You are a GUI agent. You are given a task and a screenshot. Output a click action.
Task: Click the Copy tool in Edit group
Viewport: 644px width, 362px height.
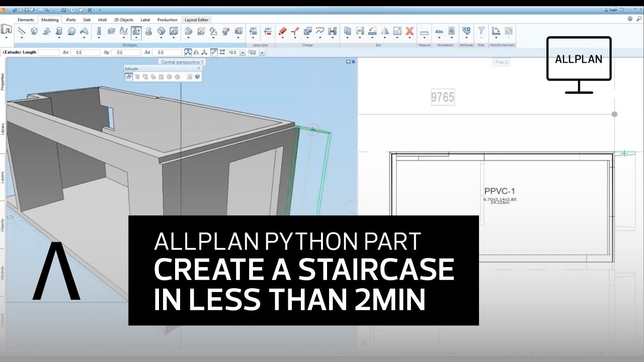348,31
